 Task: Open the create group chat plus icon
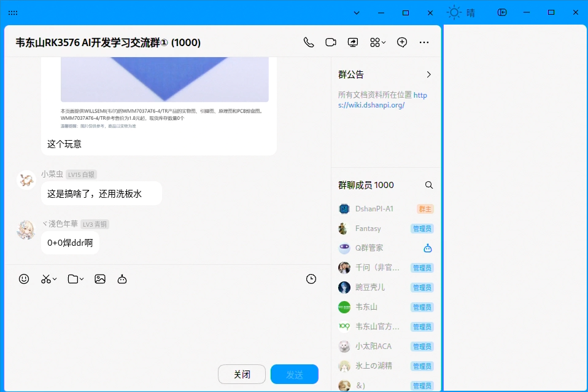tap(402, 42)
